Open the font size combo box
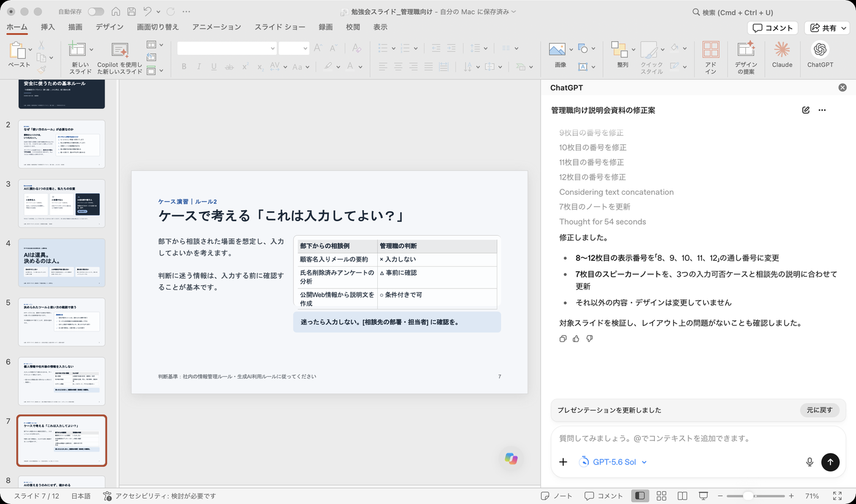Screen dimensions: 856x504 point(294,48)
